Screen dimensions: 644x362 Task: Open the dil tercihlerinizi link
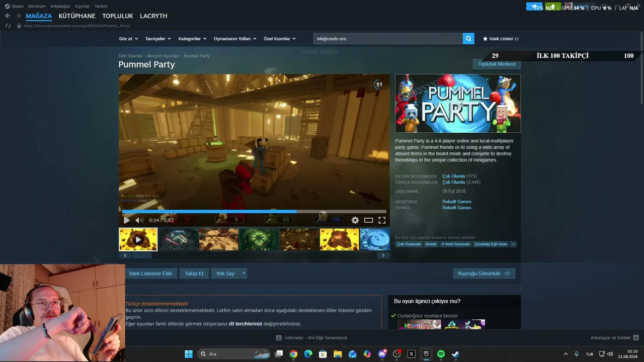tap(246, 324)
